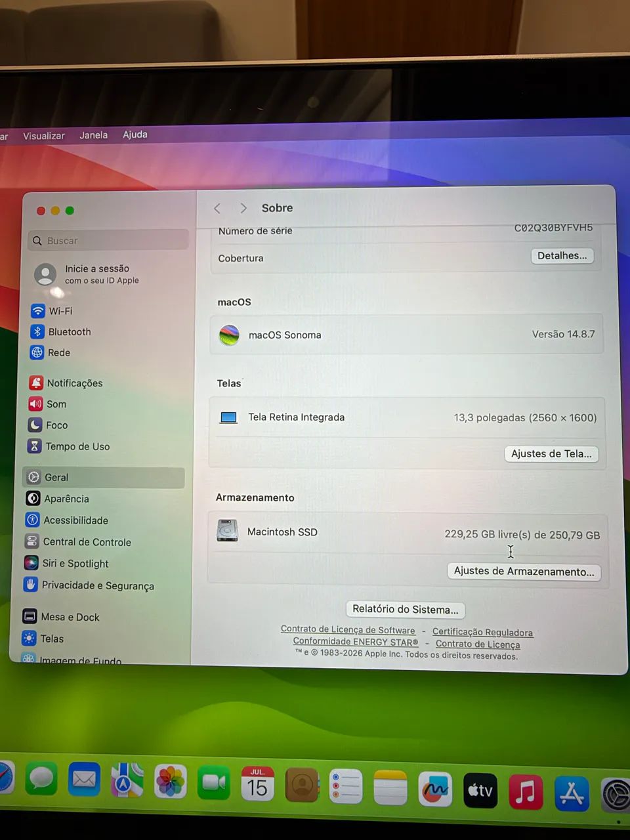Launch FaceTime from the Dock
Screen dimensions: 630x840
click(214, 782)
